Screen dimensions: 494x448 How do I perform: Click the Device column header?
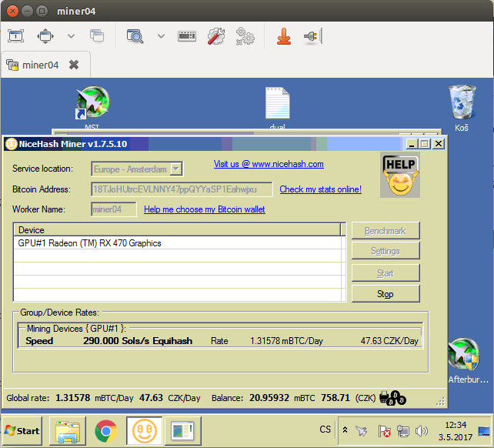click(x=177, y=230)
